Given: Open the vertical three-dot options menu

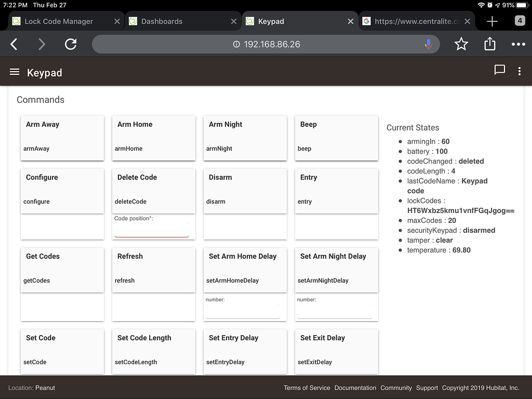Looking at the screenshot, I should pos(520,71).
